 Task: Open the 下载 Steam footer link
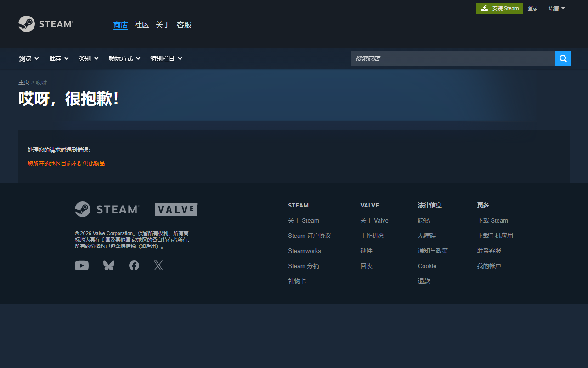492,221
